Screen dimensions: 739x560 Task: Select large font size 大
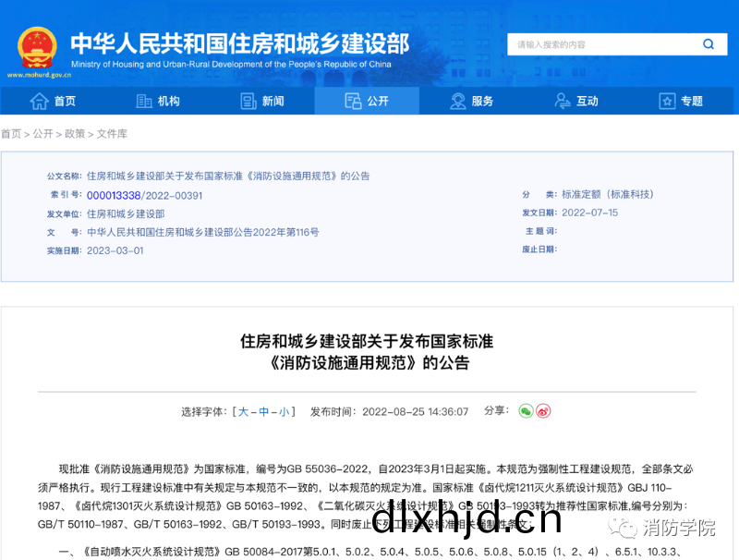(x=243, y=412)
